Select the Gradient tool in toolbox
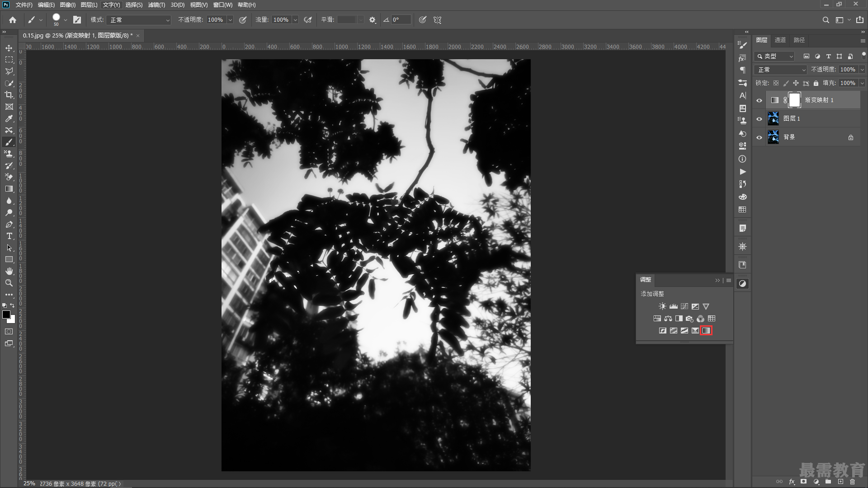The height and width of the screenshot is (488, 868). tap(9, 189)
